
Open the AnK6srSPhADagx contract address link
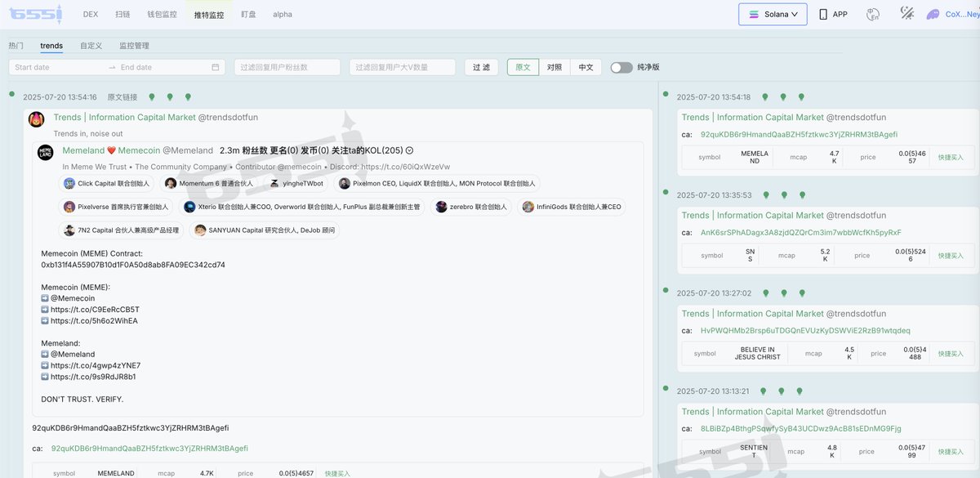pyautogui.click(x=801, y=232)
